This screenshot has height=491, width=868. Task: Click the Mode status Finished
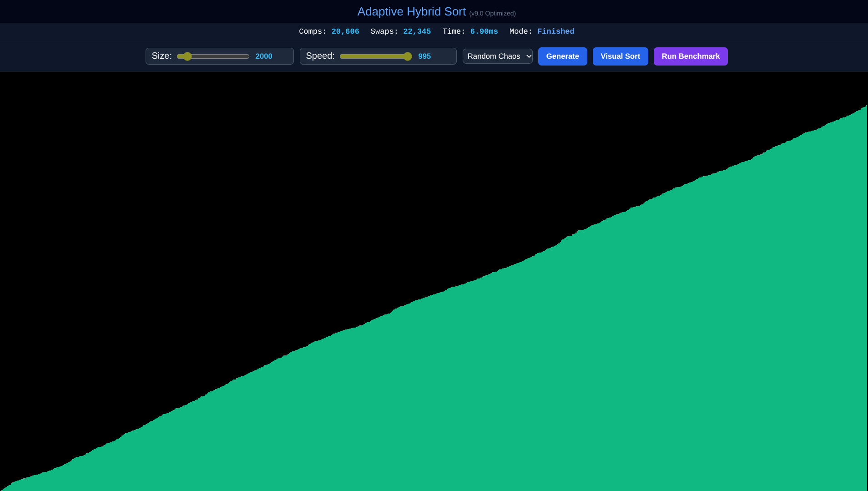pyautogui.click(x=556, y=31)
